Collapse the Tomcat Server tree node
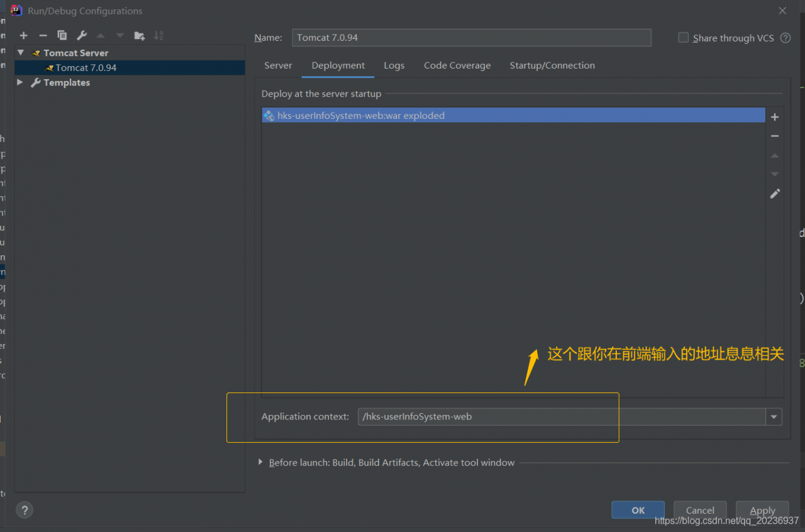Image resolution: width=805 pixels, height=532 pixels. click(21, 53)
